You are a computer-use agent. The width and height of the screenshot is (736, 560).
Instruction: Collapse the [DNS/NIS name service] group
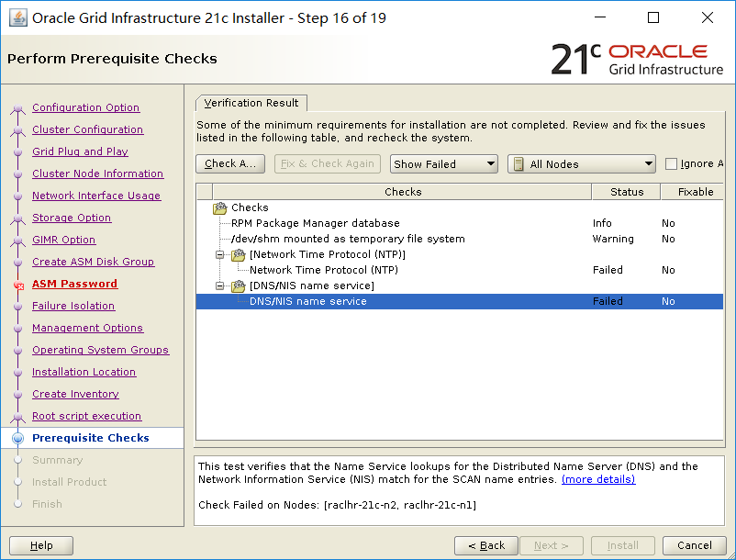219,286
